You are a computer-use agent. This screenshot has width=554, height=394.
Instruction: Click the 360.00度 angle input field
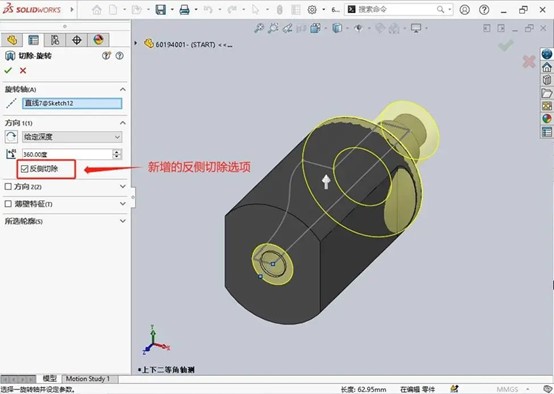pyautogui.click(x=67, y=154)
